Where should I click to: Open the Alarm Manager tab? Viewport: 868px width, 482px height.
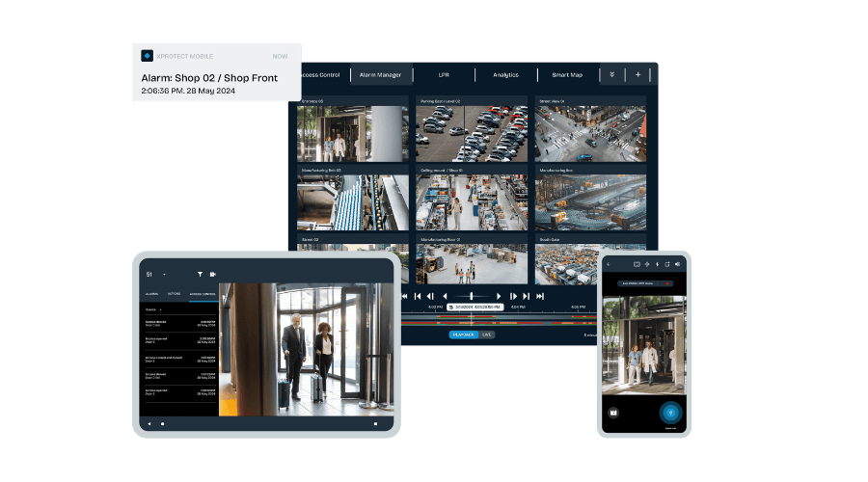tap(381, 74)
